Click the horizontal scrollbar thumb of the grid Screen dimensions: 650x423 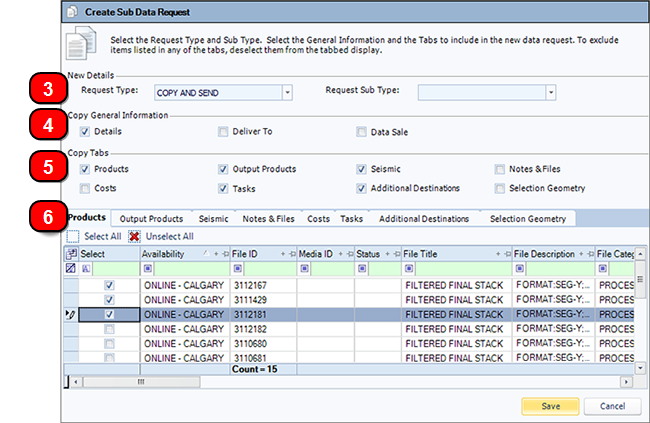[x=141, y=382]
